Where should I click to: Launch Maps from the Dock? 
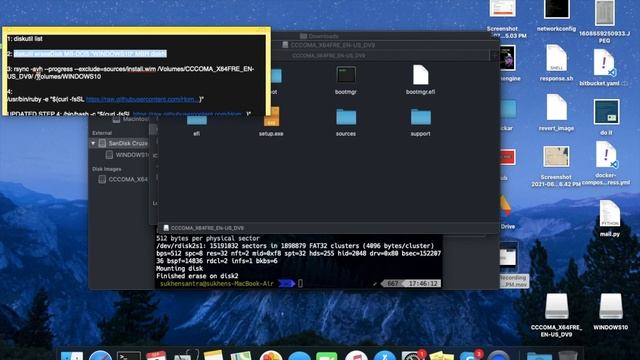click(241, 355)
